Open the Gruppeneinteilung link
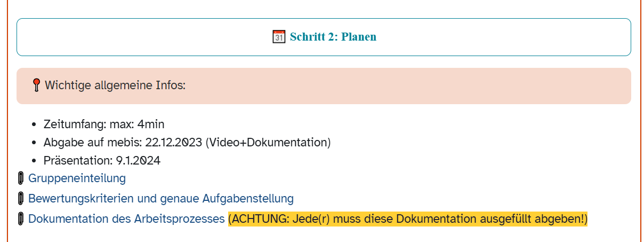This screenshot has height=242, width=644. point(77,178)
